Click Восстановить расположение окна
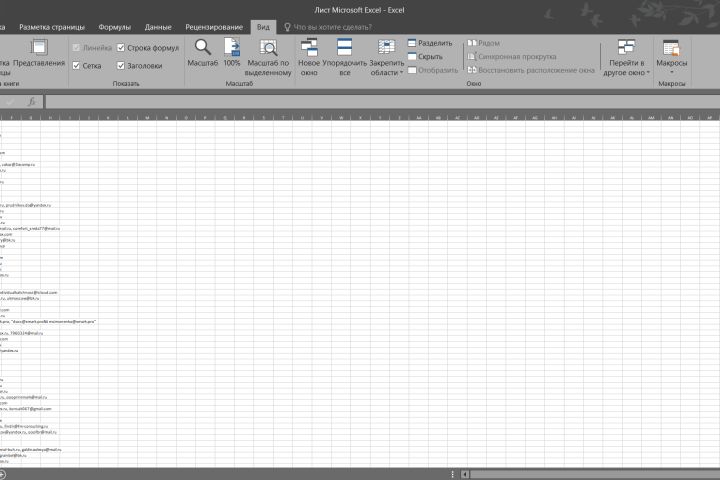 tap(531, 70)
